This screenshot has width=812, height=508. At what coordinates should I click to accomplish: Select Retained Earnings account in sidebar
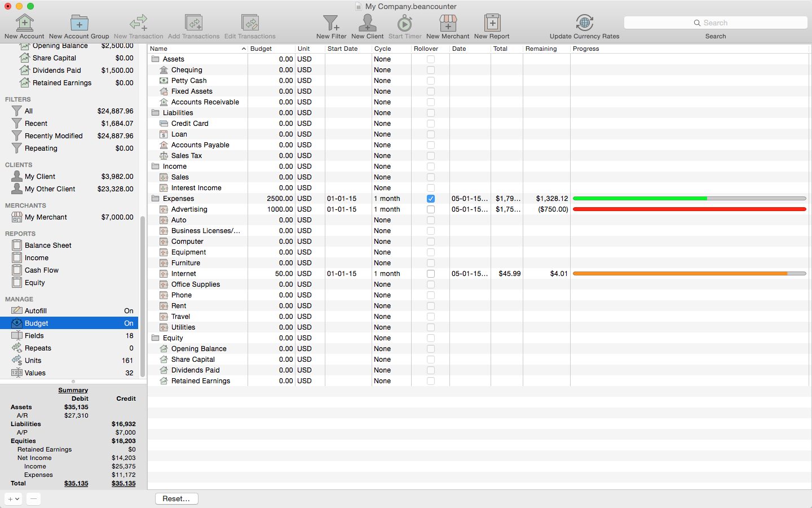70,83
